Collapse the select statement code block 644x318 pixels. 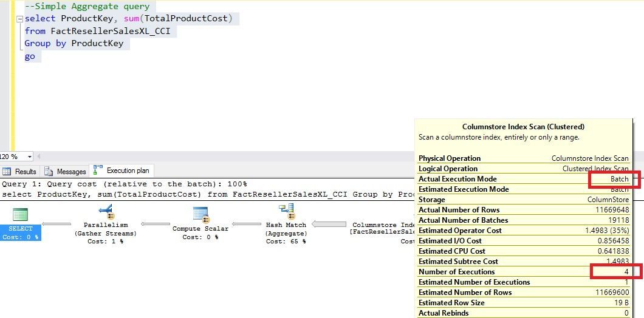pos(19,19)
